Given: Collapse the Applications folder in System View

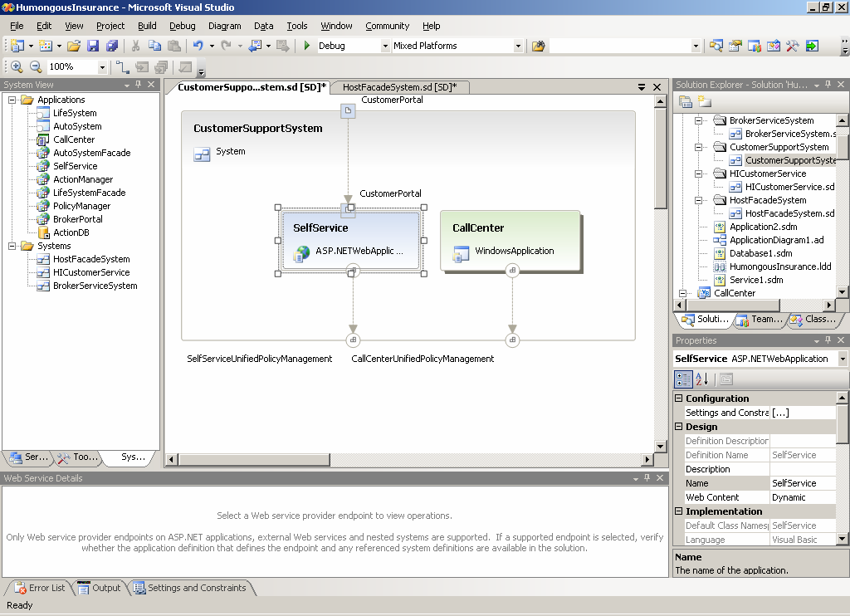Looking at the screenshot, I should 12,100.
